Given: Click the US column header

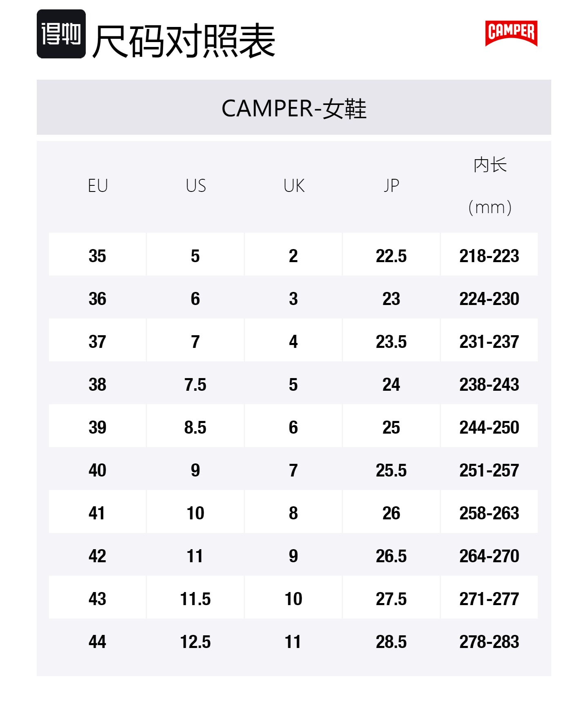Looking at the screenshot, I should click(x=196, y=186).
